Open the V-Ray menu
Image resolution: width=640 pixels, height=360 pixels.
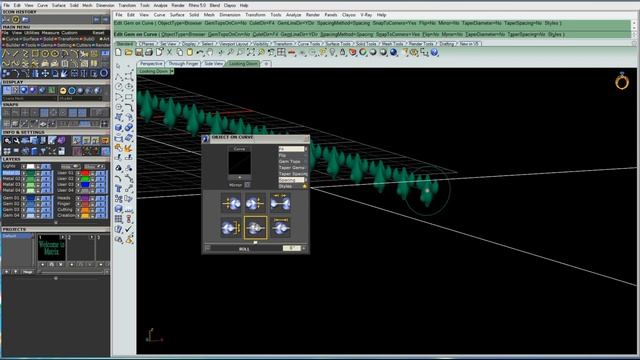click(x=366, y=15)
